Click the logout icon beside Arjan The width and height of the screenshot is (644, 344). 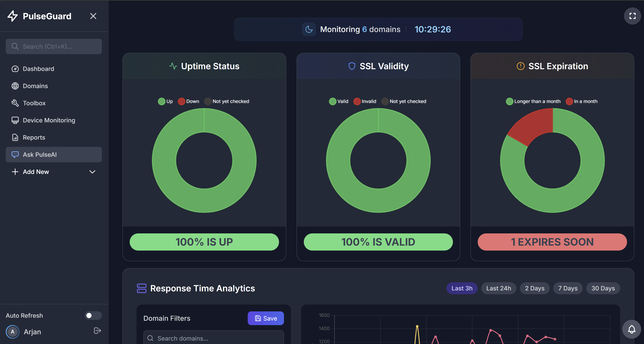(x=97, y=330)
